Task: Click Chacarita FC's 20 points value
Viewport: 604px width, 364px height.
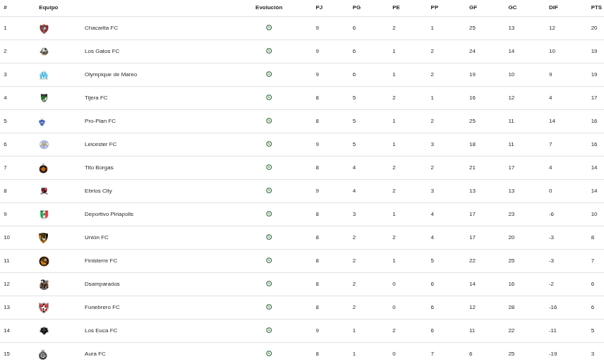Action: click(594, 28)
